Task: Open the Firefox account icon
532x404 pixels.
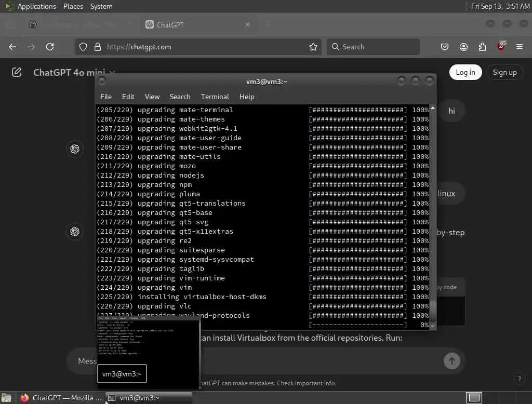Action: pyautogui.click(x=463, y=47)
